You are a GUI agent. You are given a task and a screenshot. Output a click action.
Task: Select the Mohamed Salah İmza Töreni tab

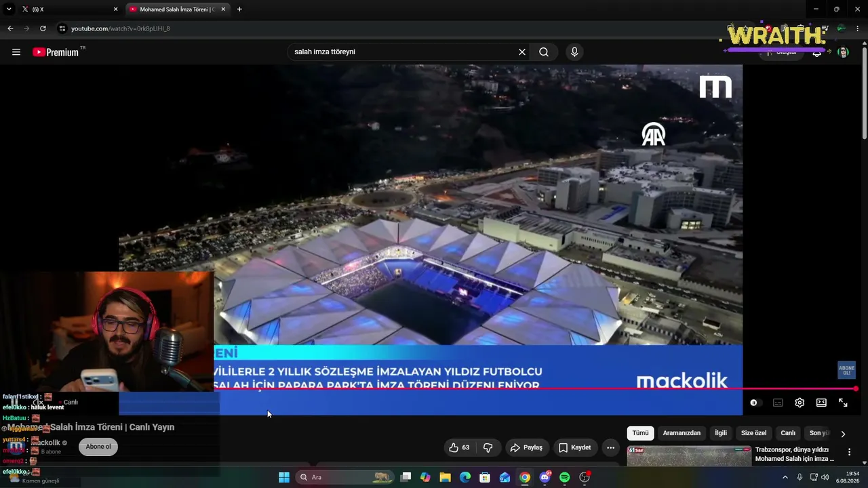pos(178,9)
